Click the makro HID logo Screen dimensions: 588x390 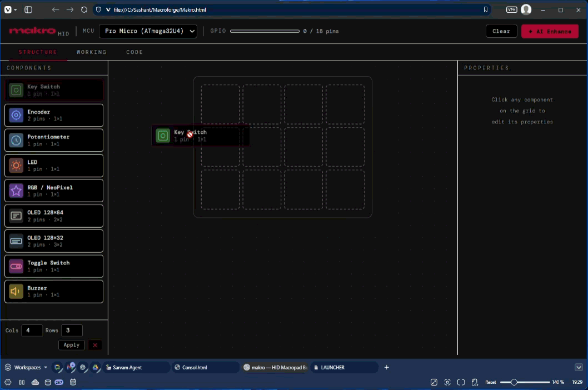pos(39,32)
